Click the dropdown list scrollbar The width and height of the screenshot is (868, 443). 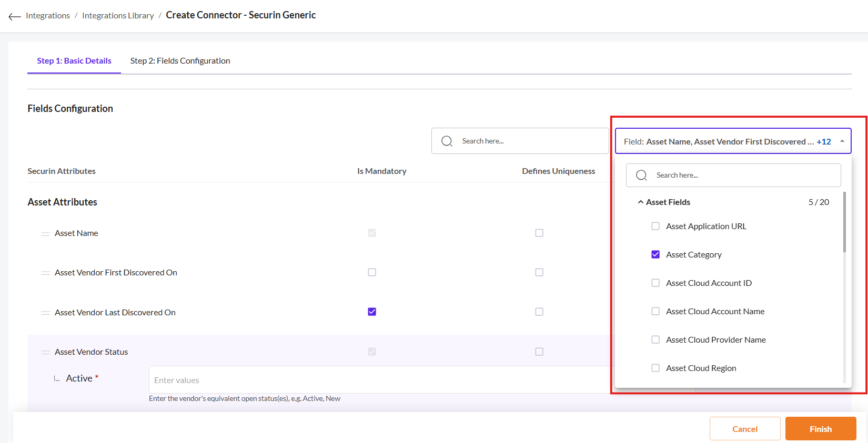[844, 222]
